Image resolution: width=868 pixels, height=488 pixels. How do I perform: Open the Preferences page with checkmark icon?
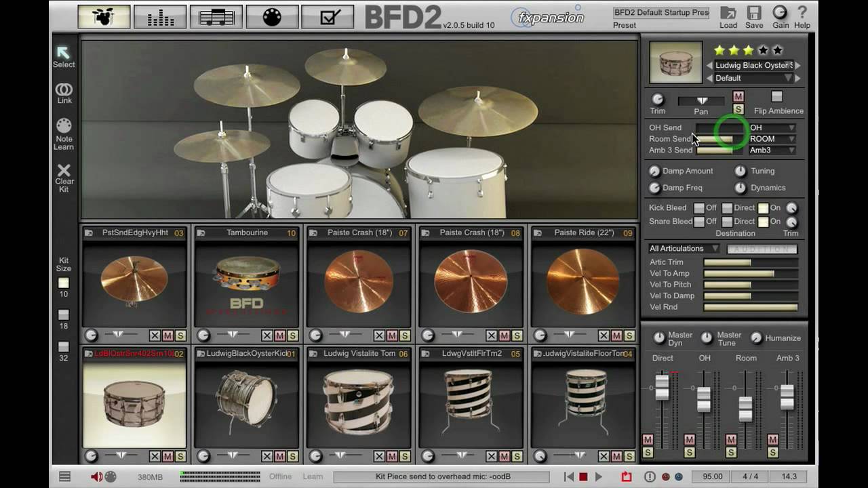[x=328, y=16]
